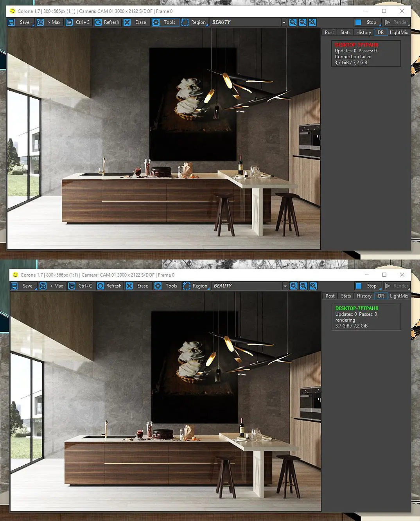Click green DESKTOP-7PTPAHB node in bottom window

[357, 308]
